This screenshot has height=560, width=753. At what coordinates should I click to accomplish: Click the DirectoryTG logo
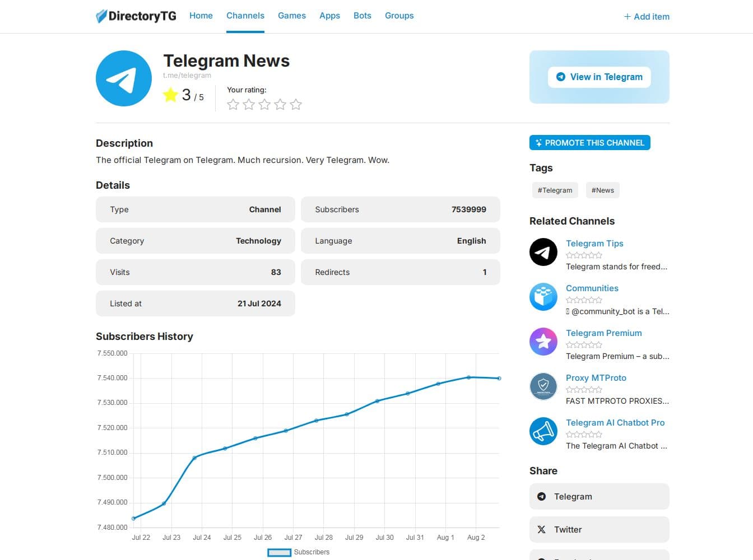tap(136, 16)
